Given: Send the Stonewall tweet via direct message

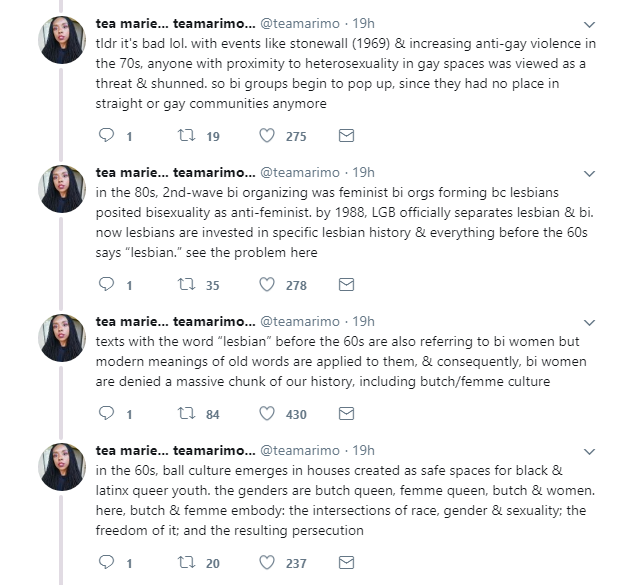Looking at the screenshot, I should click(346, 135).
